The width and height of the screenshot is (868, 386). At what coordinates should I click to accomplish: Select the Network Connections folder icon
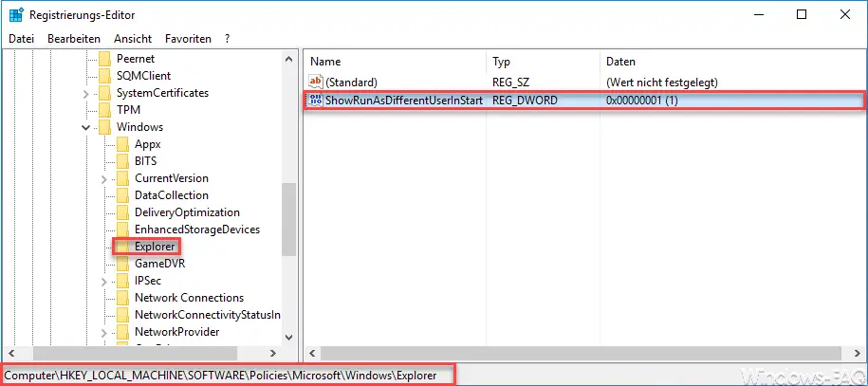click(x=123, y=298)
